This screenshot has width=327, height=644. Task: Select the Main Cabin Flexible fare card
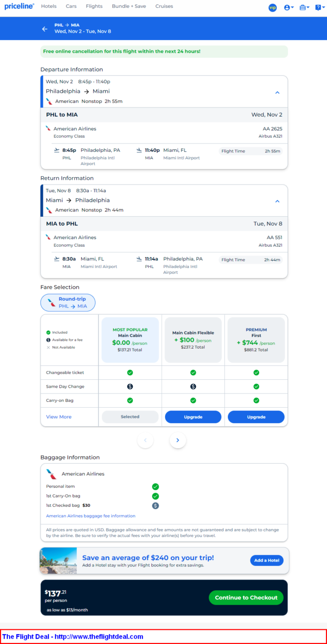193,340
